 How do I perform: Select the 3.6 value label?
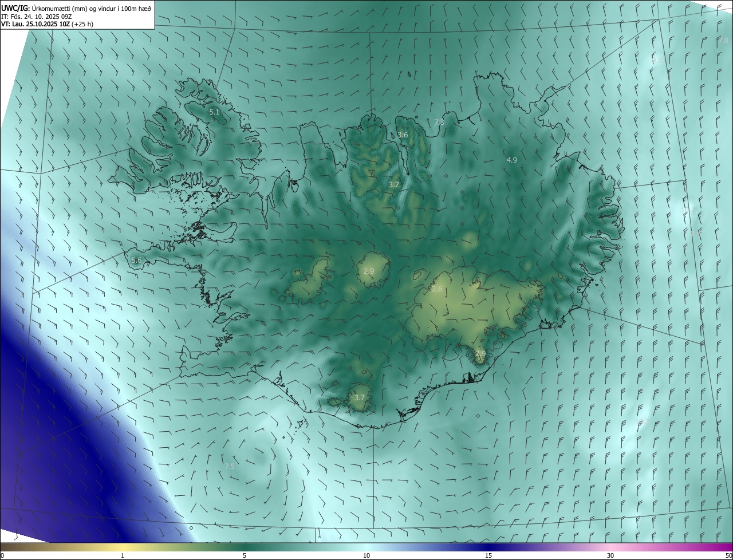(403, 135)
